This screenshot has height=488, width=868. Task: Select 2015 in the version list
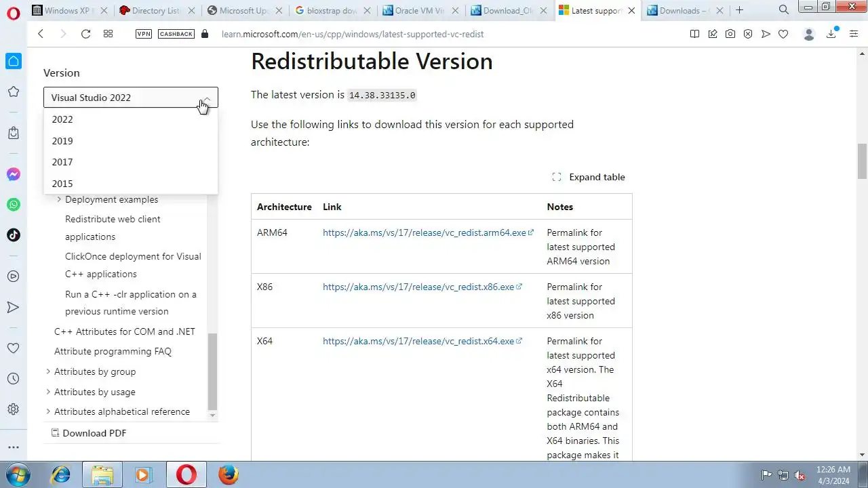131,184
